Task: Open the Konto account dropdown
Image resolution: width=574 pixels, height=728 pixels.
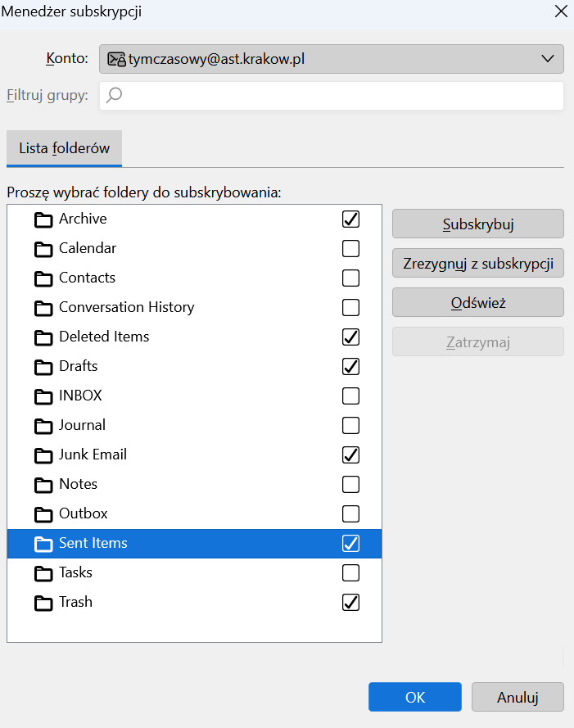Action: (331, 59)
